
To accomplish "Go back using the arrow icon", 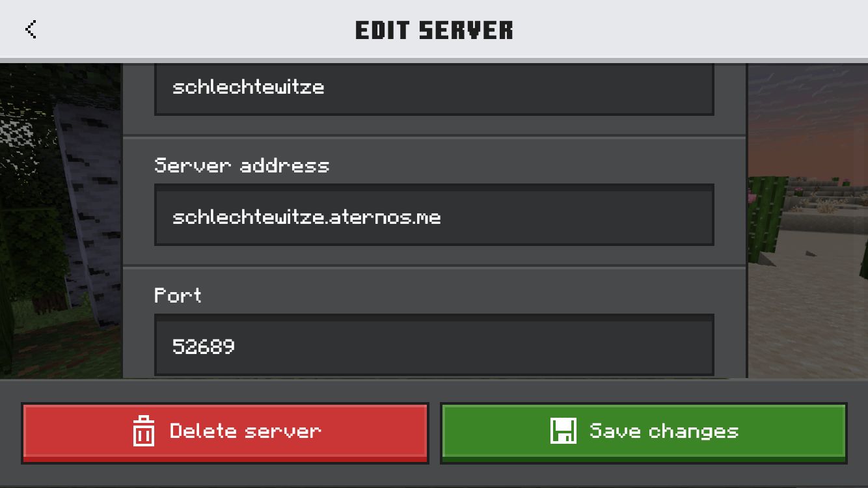I will [30, 29].
